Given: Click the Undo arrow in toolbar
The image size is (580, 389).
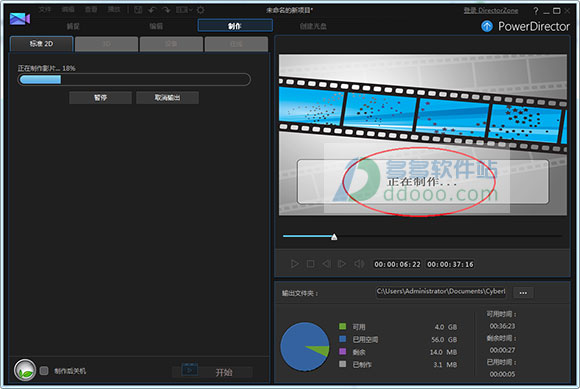Looking at the screenshot, I should (x=152, y=10).
